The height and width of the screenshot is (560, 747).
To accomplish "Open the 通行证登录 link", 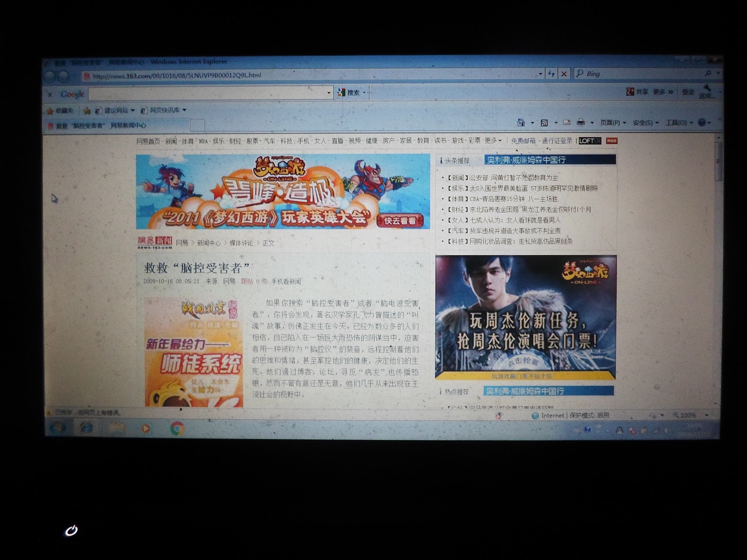I will 557,140.
